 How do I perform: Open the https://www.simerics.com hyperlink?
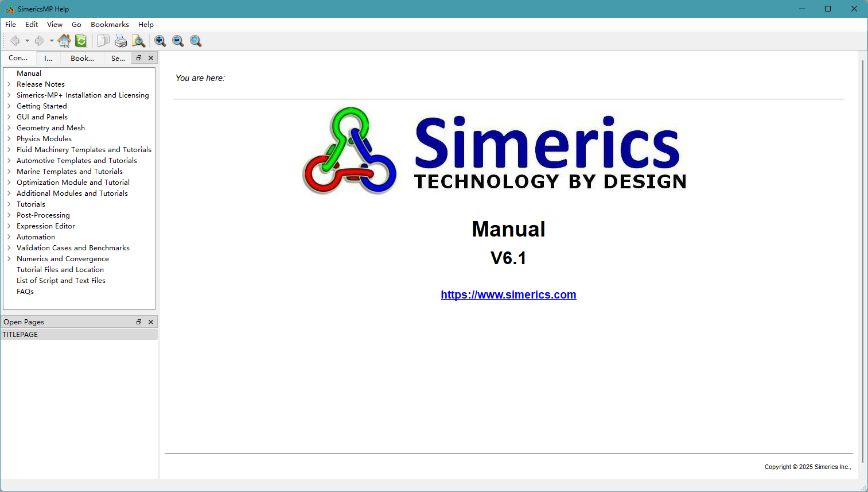(508, 295)
